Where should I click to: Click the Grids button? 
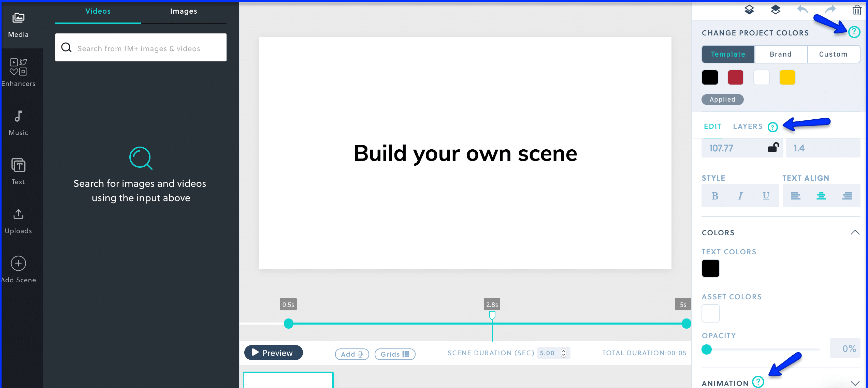pyautogui.click(x=395, y=354)
